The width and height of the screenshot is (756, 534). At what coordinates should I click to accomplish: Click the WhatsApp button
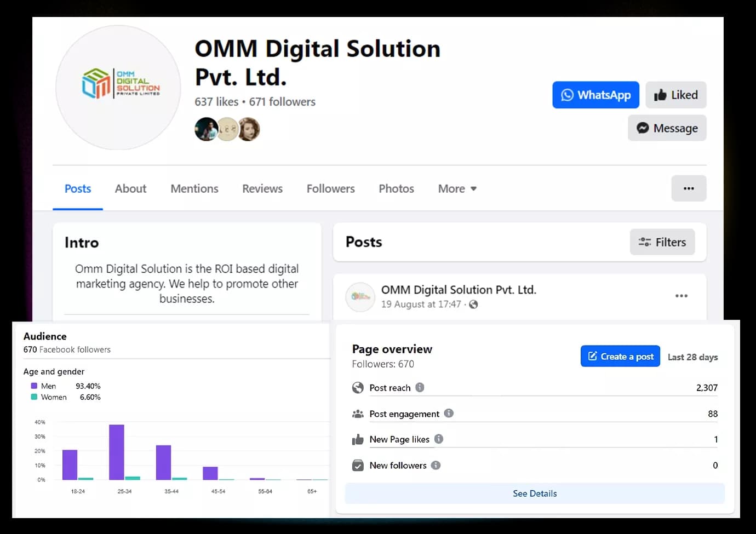(595, 95)
